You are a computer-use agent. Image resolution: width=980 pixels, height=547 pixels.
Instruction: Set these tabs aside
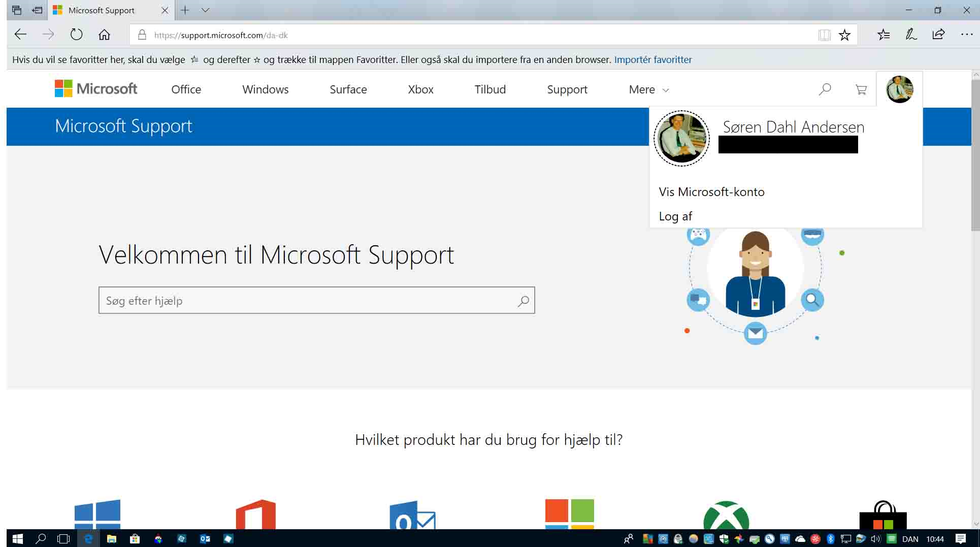tap(37, 10)
